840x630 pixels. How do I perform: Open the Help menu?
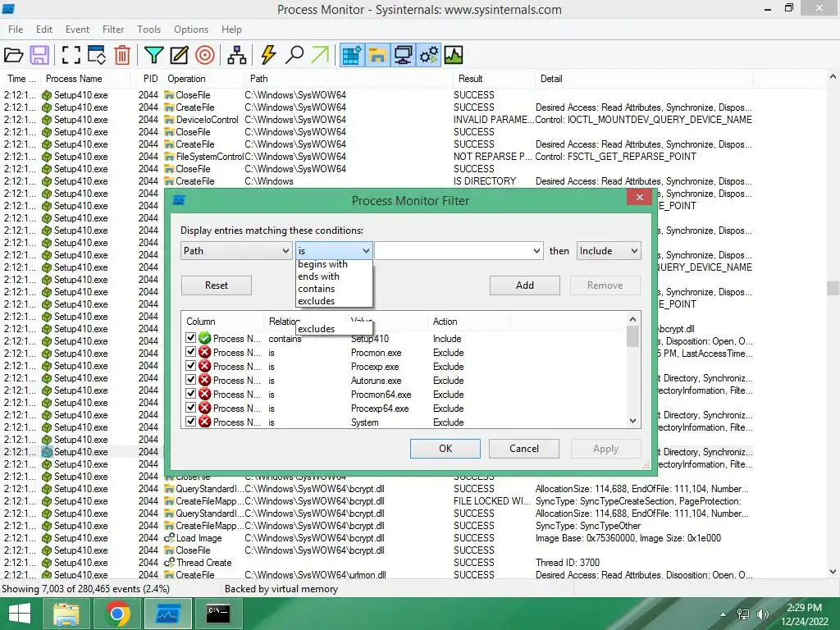click(231, 30)
